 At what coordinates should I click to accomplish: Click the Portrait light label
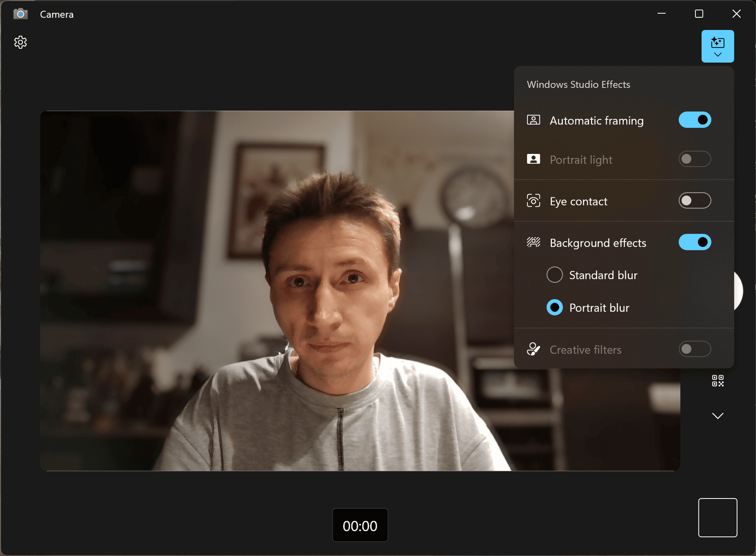(x=581, y=159)
